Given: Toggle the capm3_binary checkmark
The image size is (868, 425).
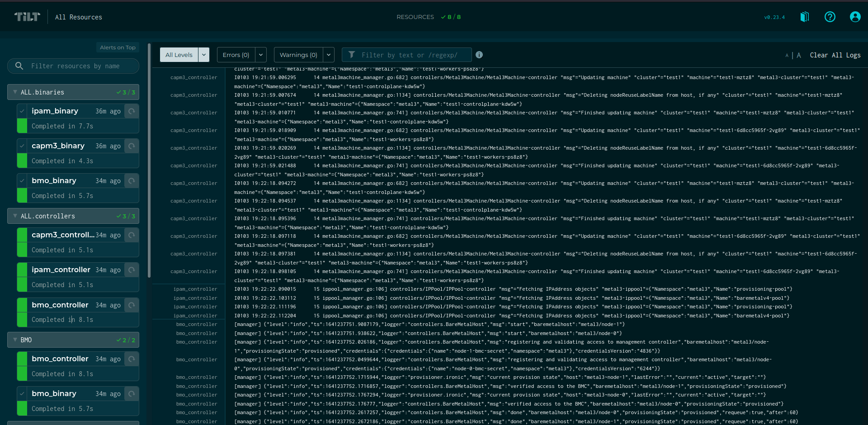Looking at the screenshot, I should (22, 146).
